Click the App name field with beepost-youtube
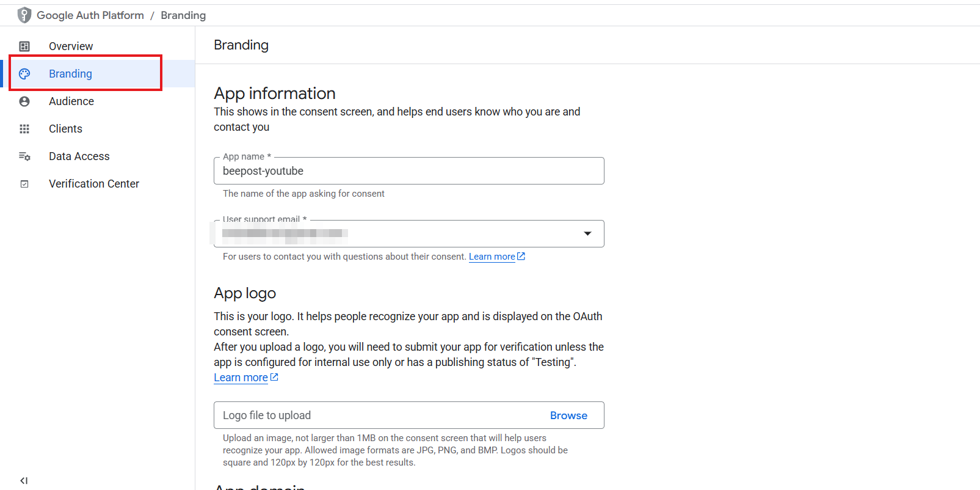The image size is (980, 490). pos(409,171)
